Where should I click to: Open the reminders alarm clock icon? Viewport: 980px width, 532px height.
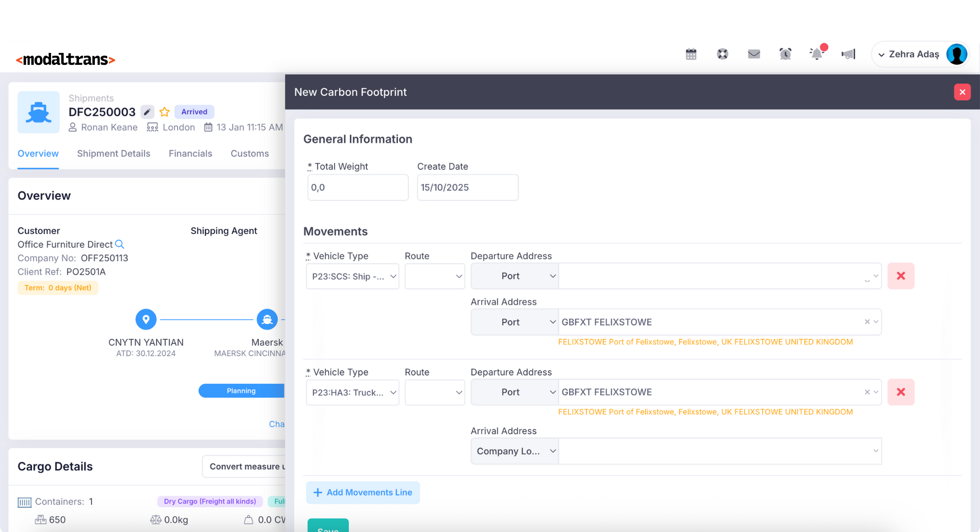point(785,54)
